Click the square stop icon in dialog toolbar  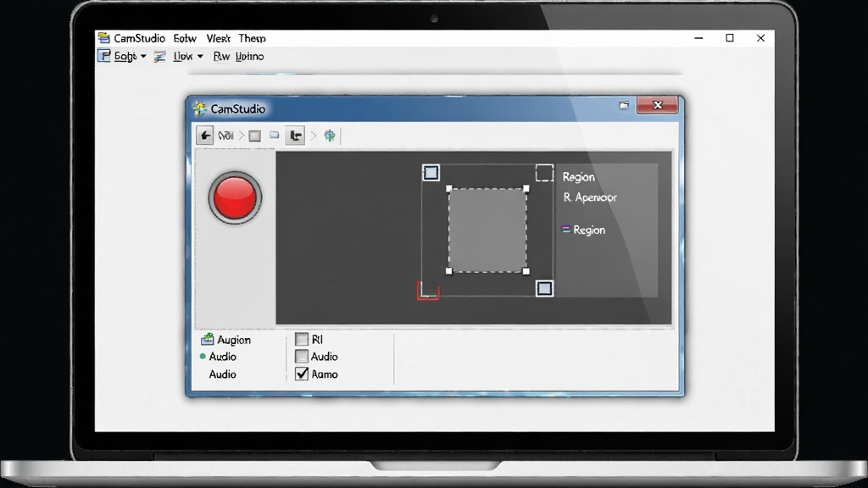point(254,136)
